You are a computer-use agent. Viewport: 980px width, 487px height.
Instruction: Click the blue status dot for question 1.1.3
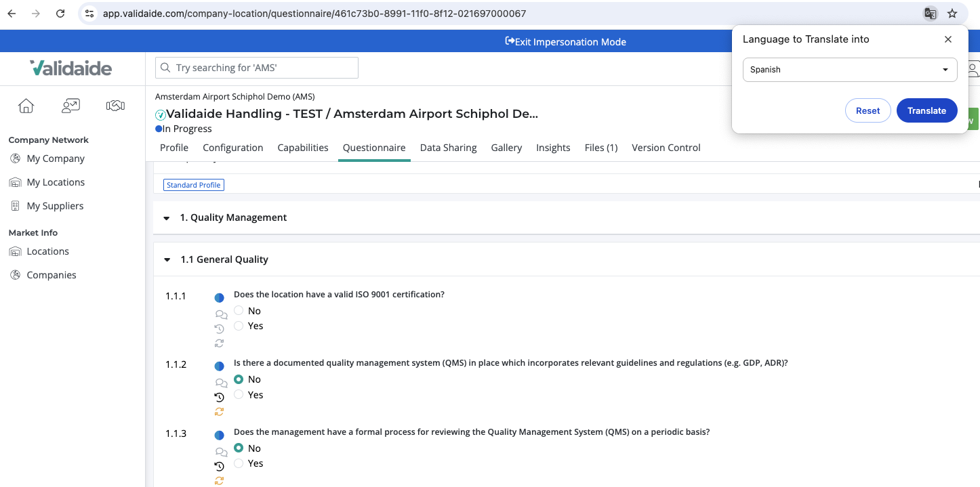pyautogui.click(x=219, y=435)
